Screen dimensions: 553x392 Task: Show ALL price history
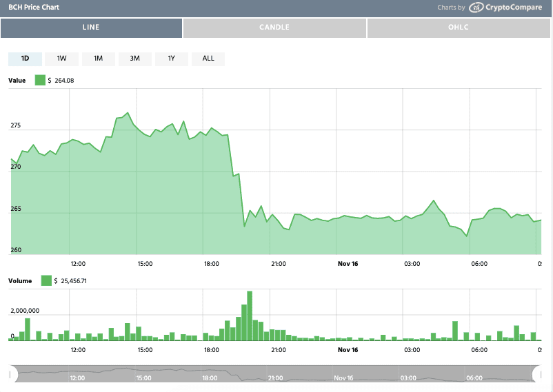208,59
